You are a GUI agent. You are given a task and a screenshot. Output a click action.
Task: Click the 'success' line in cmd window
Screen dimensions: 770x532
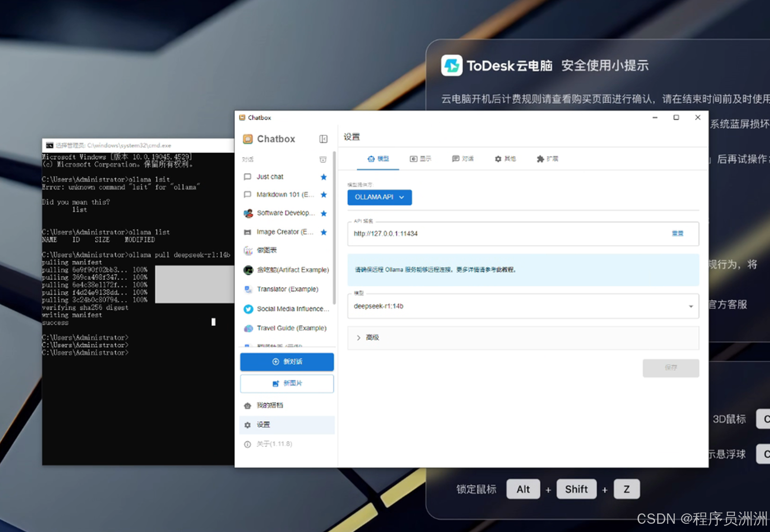pos(55,323)
